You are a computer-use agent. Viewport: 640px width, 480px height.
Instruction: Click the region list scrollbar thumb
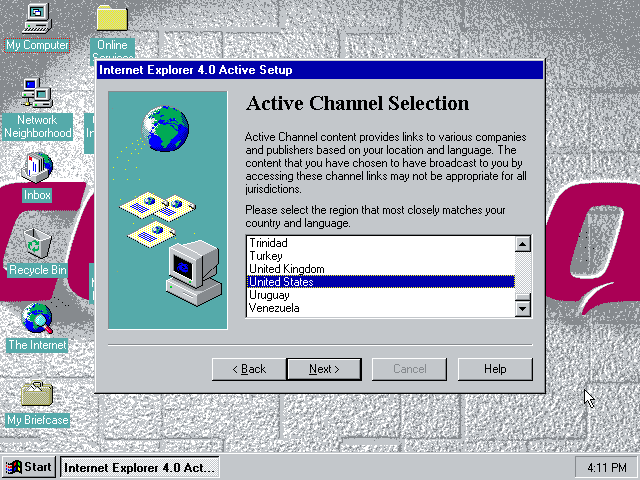point(523,297)
